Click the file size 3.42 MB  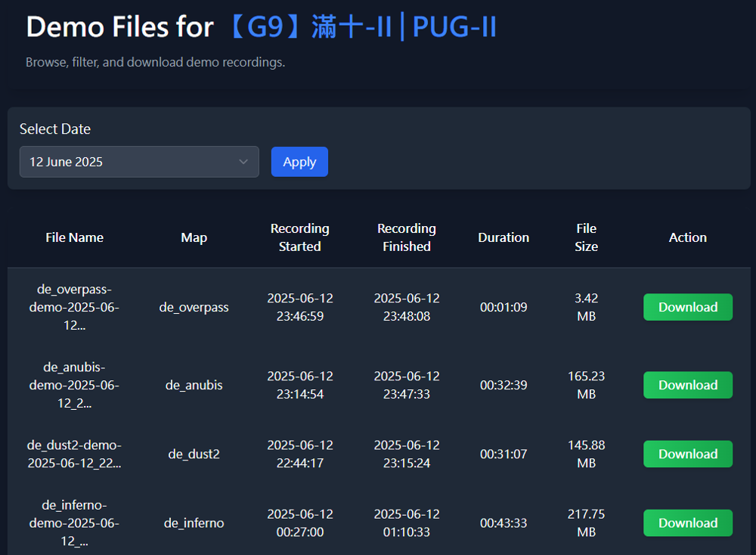tap(587, 307)
